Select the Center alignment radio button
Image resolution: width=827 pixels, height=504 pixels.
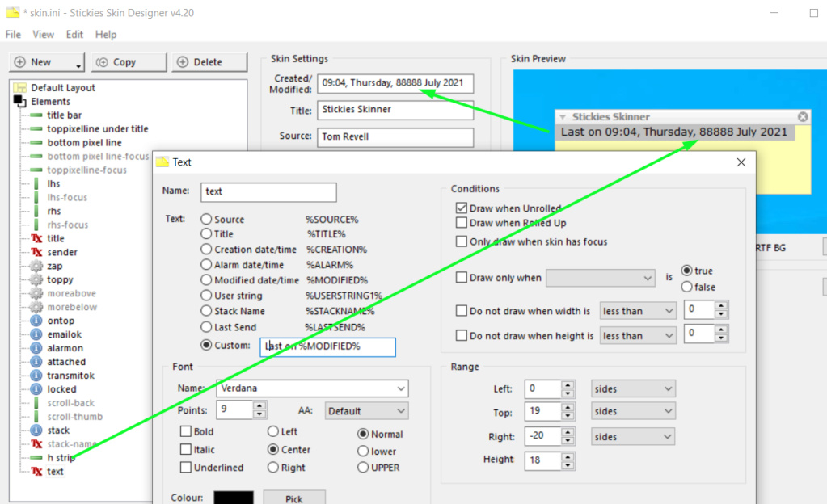coord(272,449)
